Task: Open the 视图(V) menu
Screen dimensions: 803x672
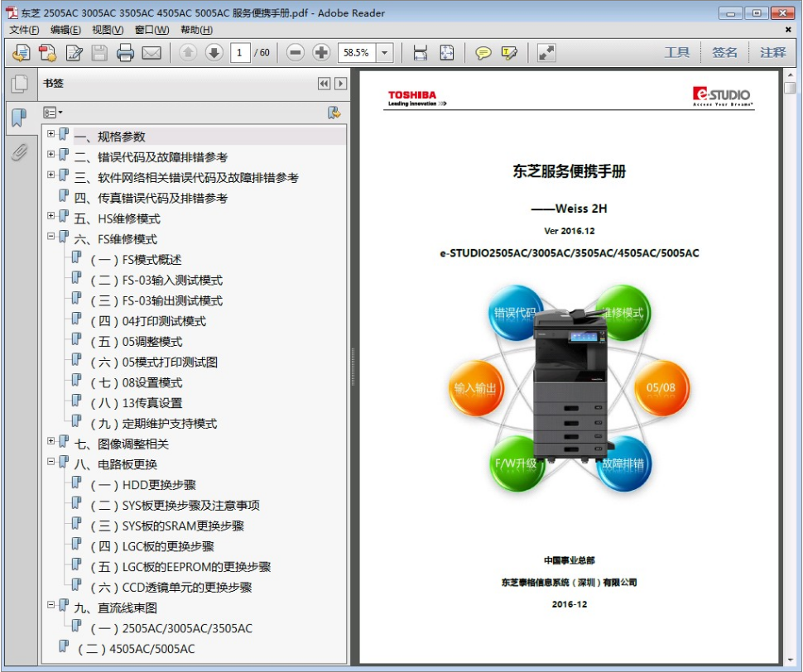Action: pyautogui.click(x=108, y=30)
